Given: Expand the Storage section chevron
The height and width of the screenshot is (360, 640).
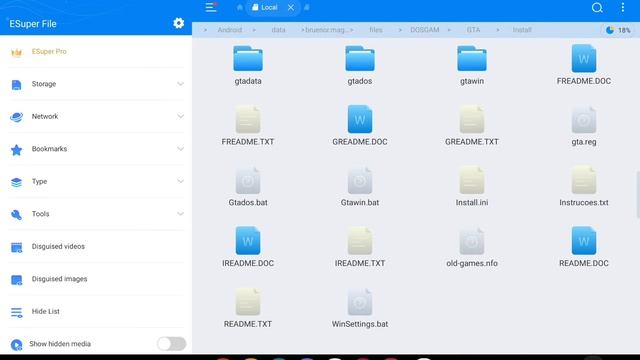Looking at the screenshot, I should coord(180,84).
